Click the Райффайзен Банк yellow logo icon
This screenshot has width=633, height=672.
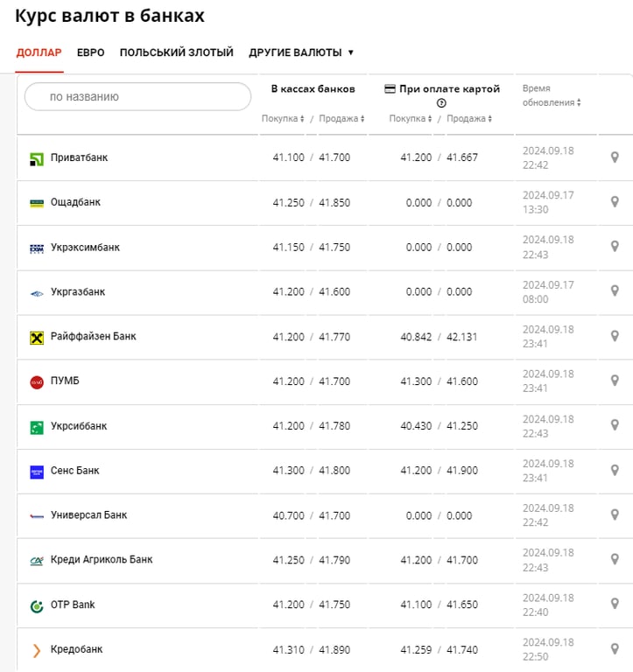pyautogui.click(x=37, y=337)
